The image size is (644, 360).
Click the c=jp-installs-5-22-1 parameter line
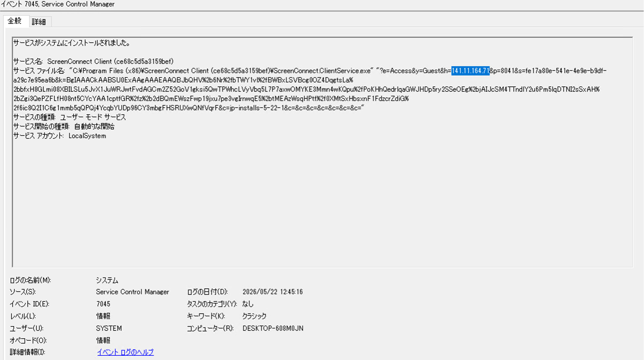[188, 108]
